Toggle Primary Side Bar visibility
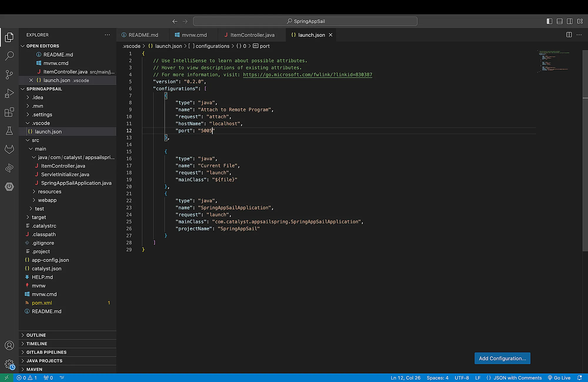Screen dimensions: 588x382 coord(549,21)
